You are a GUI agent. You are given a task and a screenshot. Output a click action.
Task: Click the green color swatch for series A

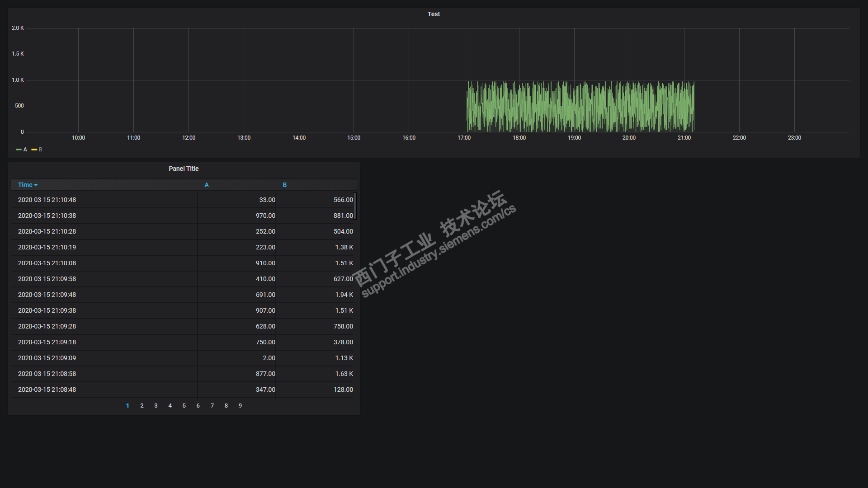(19, 150)
